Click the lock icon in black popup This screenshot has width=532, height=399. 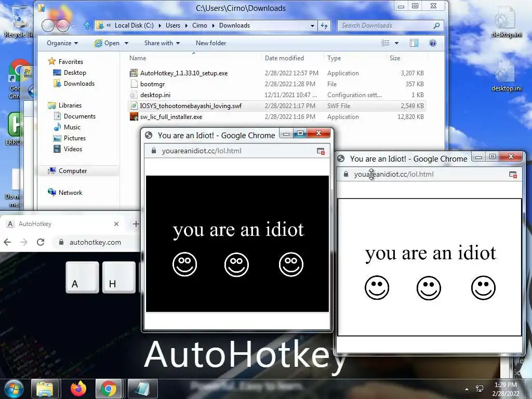[x=154, y=151]
